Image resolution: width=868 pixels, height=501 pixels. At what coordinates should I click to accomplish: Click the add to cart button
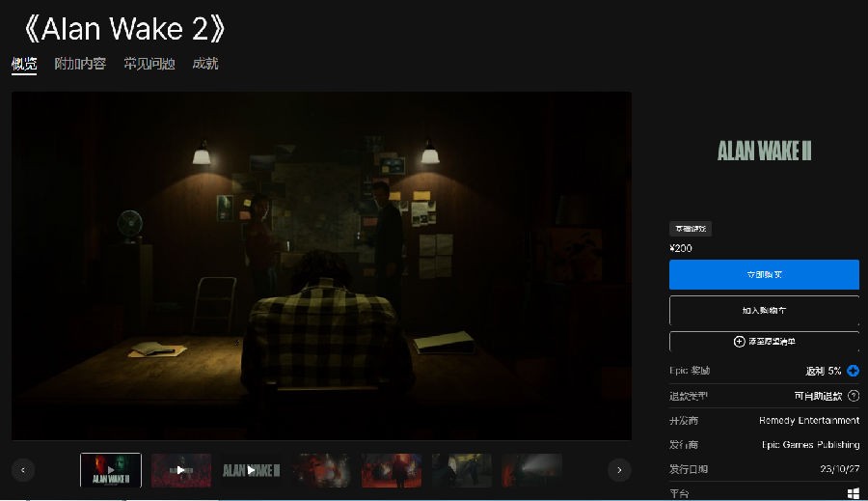point(764,311)
